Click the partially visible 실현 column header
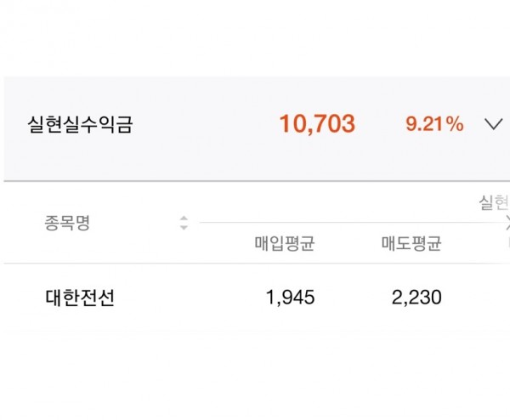Viewport: 510px width, 420px height. point(493,203)
